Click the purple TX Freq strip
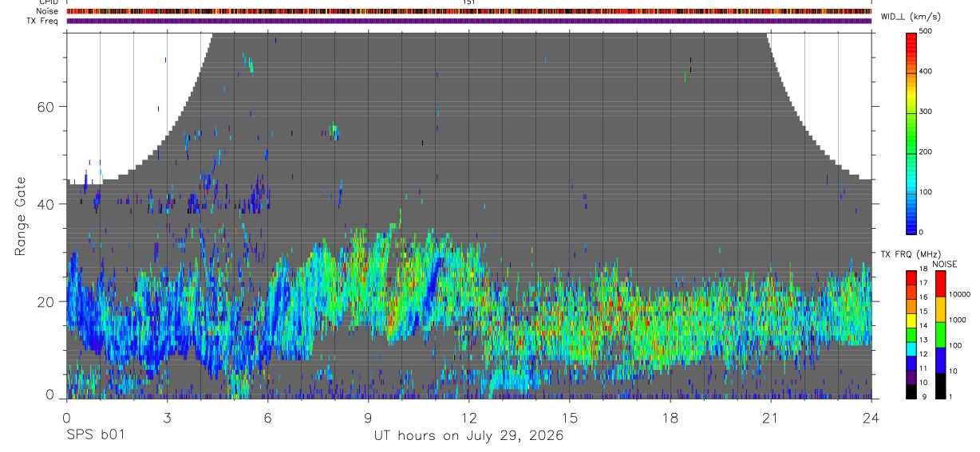Screen dimensions: 980x452 point(468,21)
